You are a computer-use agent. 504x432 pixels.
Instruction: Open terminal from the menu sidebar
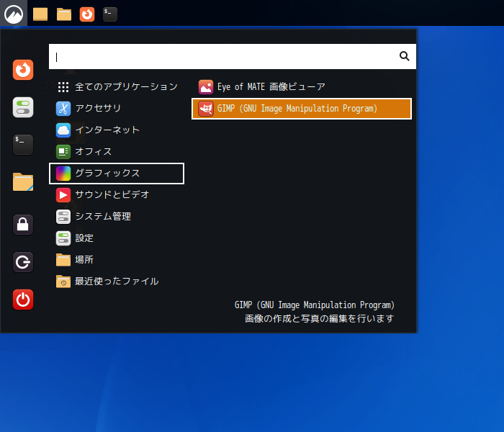[23, 145]
